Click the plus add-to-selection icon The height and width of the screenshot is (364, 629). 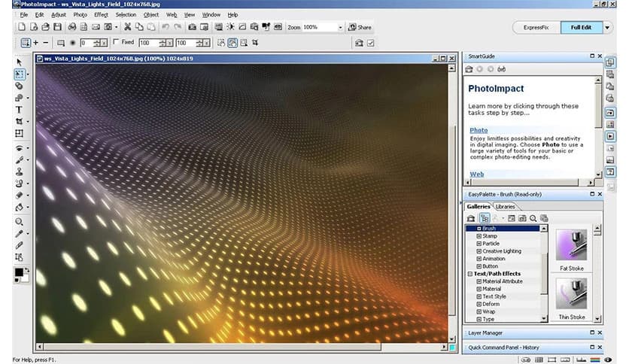point(35,43)
